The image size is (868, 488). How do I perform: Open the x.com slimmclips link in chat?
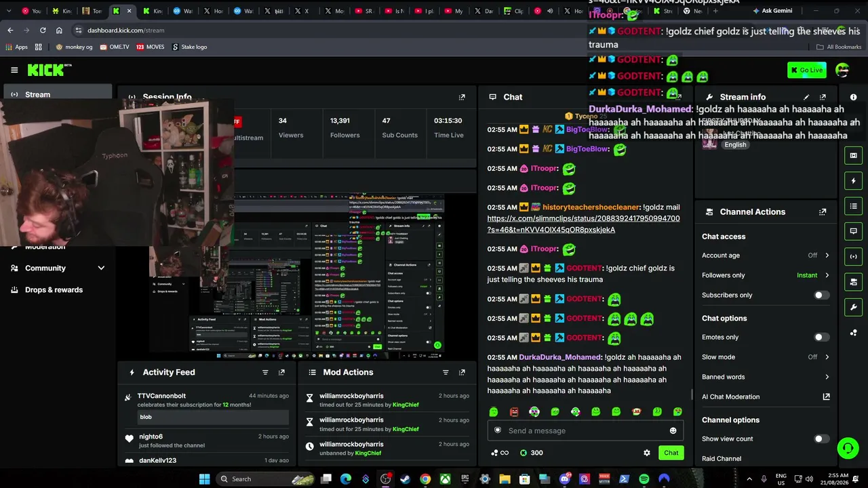coord(583,224)
